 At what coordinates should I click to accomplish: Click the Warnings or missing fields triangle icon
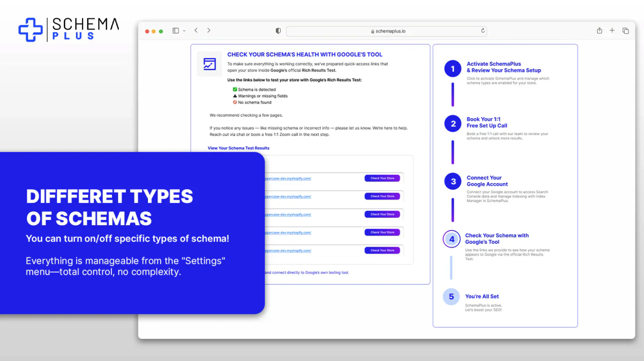235,96
